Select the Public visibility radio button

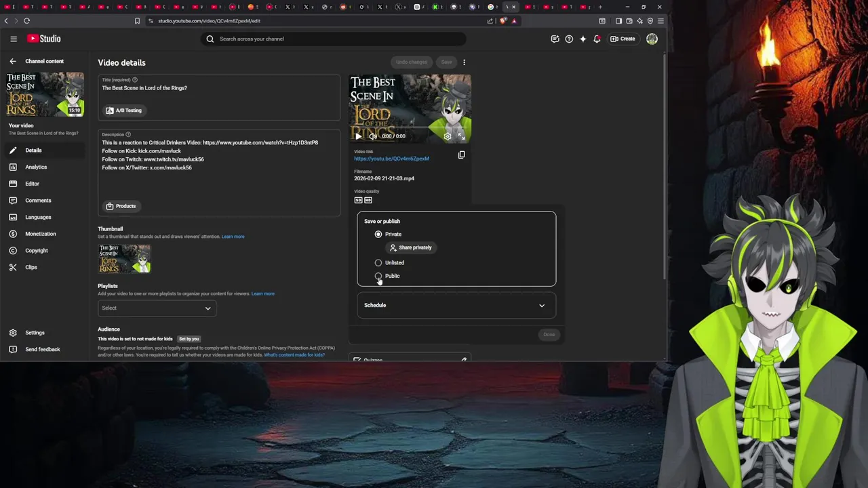[378, 276]
